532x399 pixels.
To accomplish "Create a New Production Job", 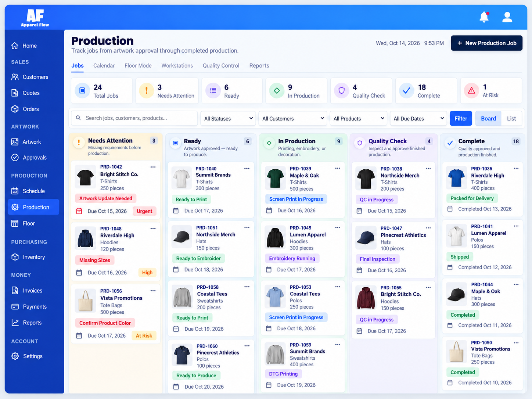I will [486, 43].
